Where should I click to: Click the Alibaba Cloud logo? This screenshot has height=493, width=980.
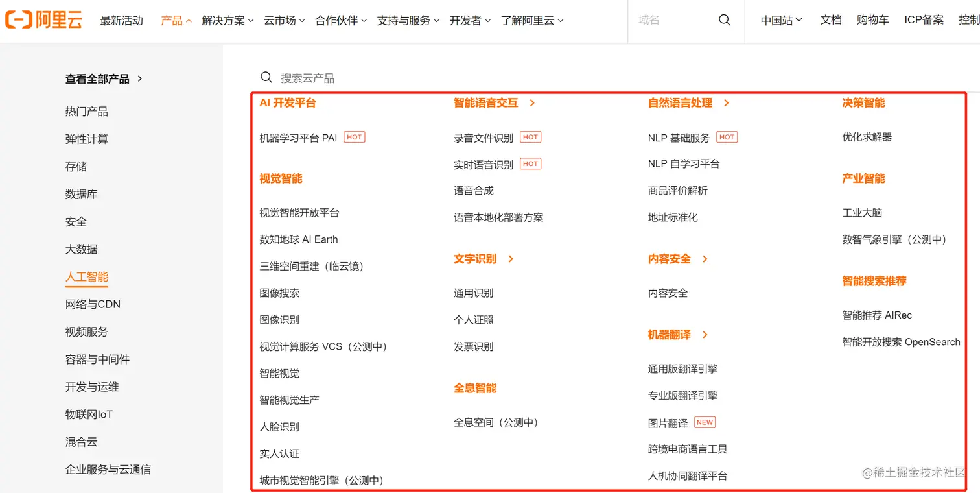coord(43,20)
